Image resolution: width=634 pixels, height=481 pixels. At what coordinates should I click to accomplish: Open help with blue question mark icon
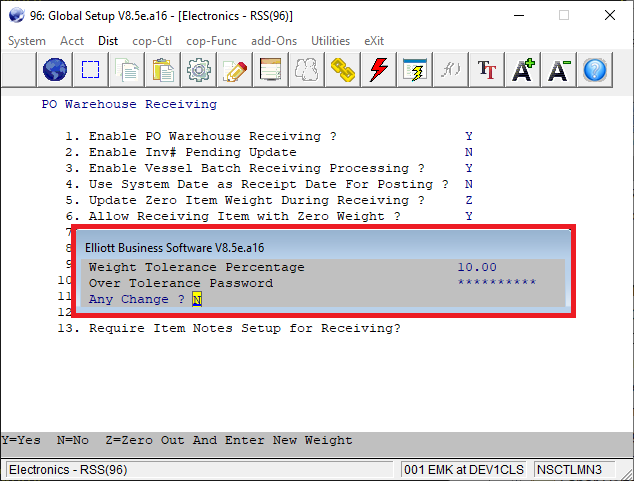594,70
